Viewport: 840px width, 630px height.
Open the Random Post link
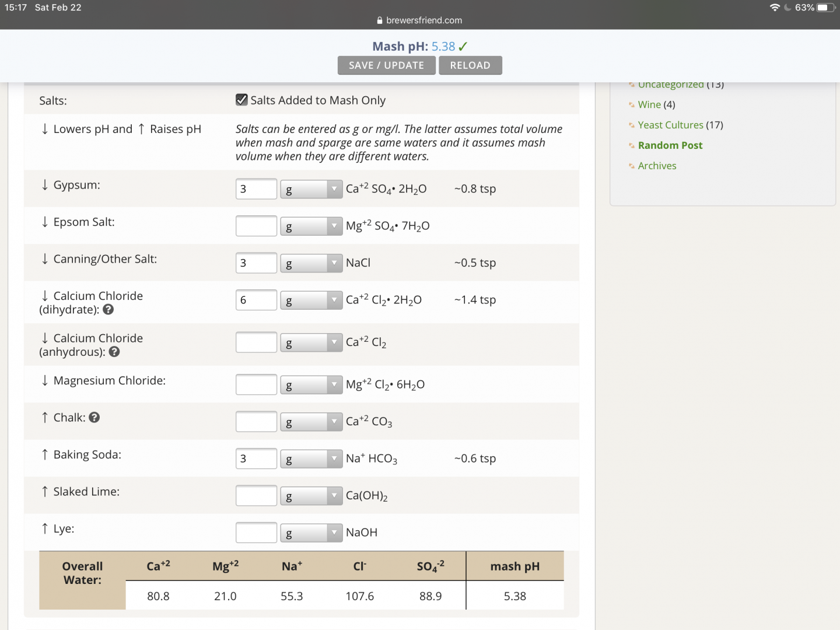tap(670, 145)
